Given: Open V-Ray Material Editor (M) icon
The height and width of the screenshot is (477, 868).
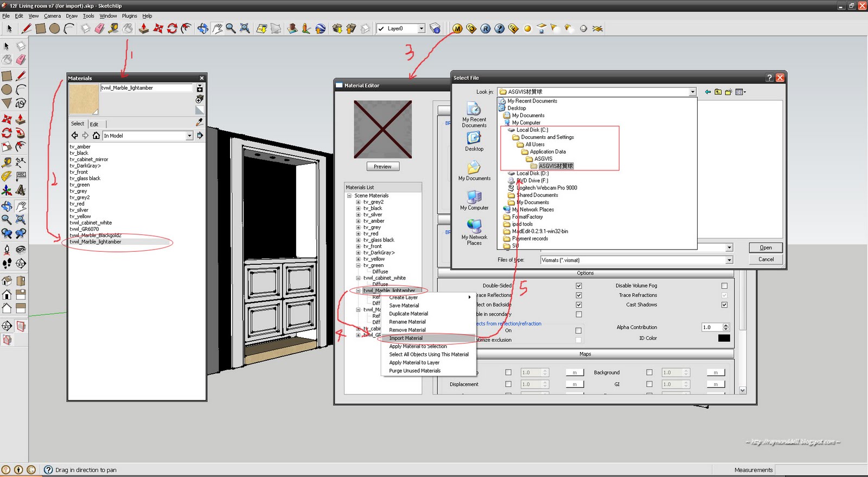Looking at the screenshot, I should point(457,28).
